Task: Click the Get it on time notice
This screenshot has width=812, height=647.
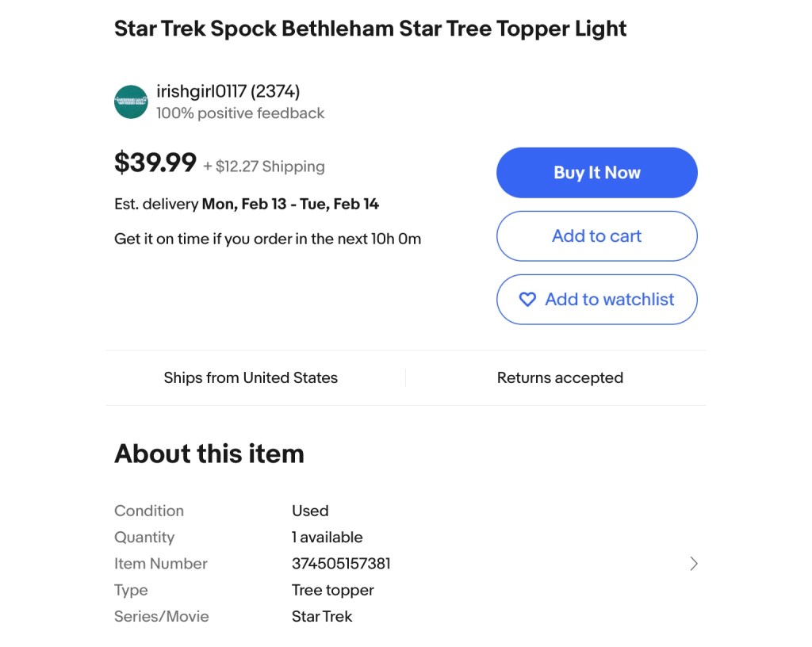Action: tap(267, 239)
